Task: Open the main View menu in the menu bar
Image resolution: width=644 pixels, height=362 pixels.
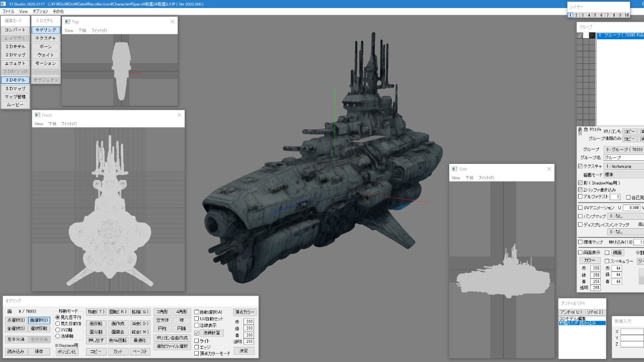Action: 24,11
